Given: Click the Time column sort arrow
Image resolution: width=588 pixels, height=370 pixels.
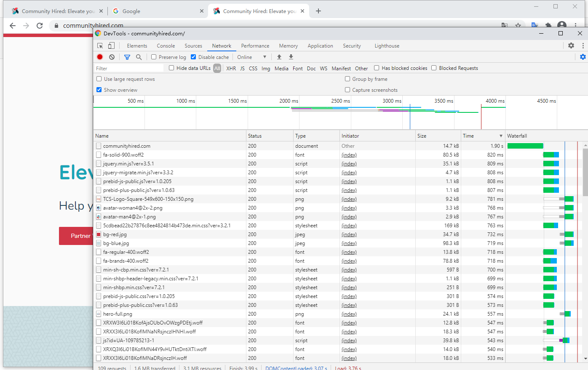Looking at the screenshot, I should (x=501, y=136).
